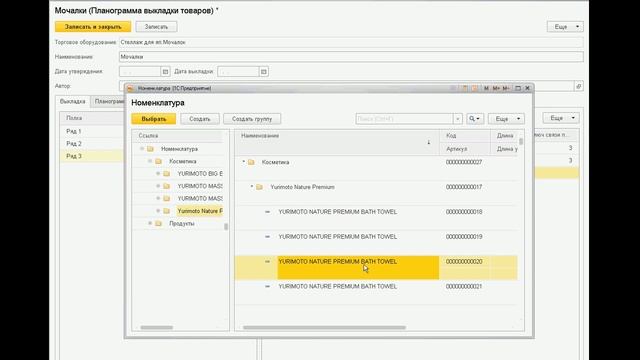Click the Создать группу button
Viewport: 640px width, 360px height.
pyautogui.click(x=252, y=119)
